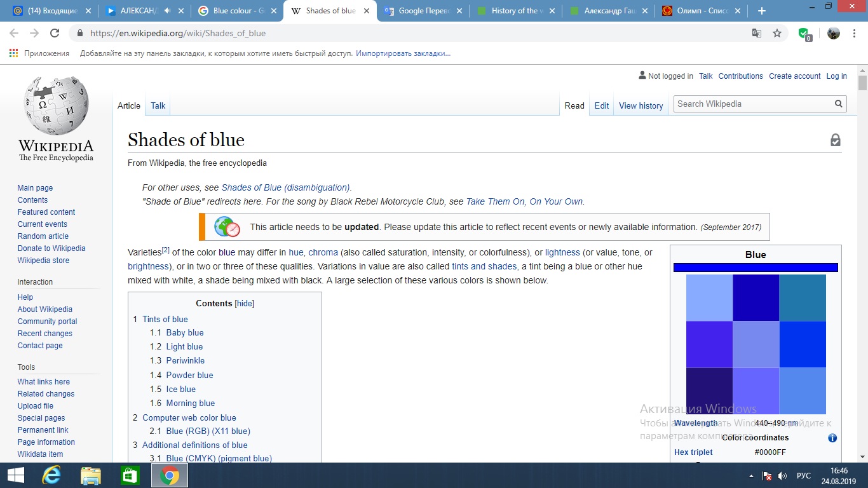The height and width of the screenshot is (488, 868).
Task: Click the volume speaker icon in system tray
Action: (782, 476)
